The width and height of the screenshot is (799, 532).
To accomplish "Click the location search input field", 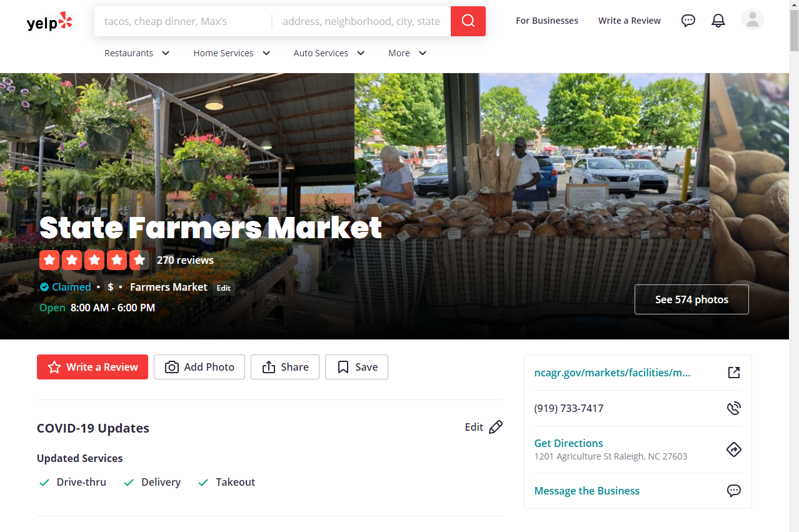I will click(x=361, y=21).
